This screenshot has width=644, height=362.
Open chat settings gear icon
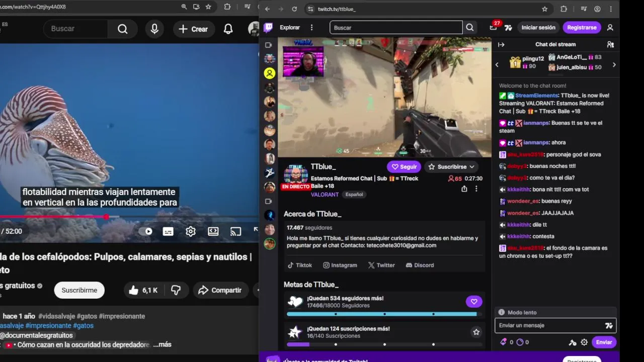point(584,342)
